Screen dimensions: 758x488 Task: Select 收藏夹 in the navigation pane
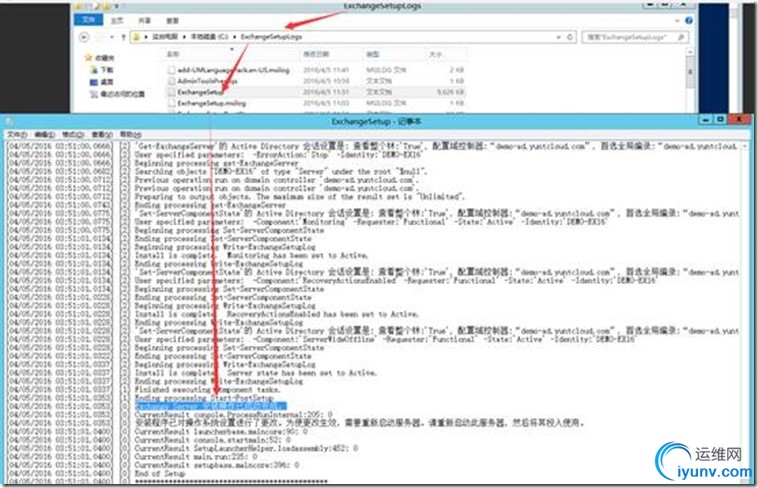pyautogui.click(x=104, y=58)
